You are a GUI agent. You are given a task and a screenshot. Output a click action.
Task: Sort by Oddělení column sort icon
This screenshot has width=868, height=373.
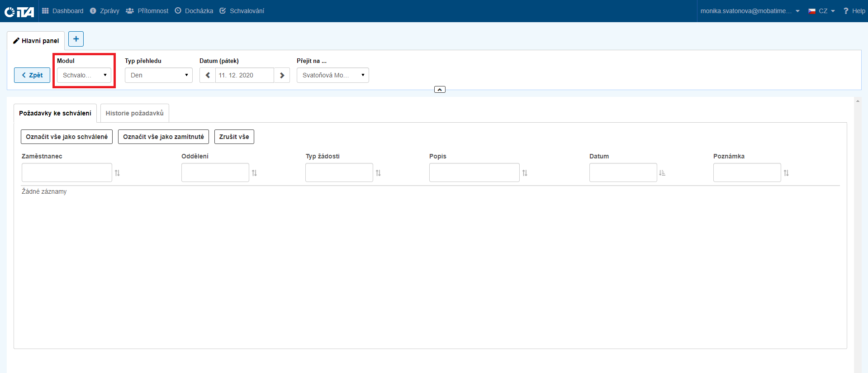(254, 173)
